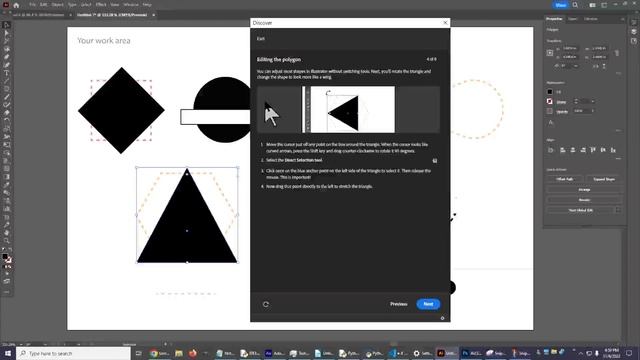
Task: Open the Help menu
Action: 147,5
